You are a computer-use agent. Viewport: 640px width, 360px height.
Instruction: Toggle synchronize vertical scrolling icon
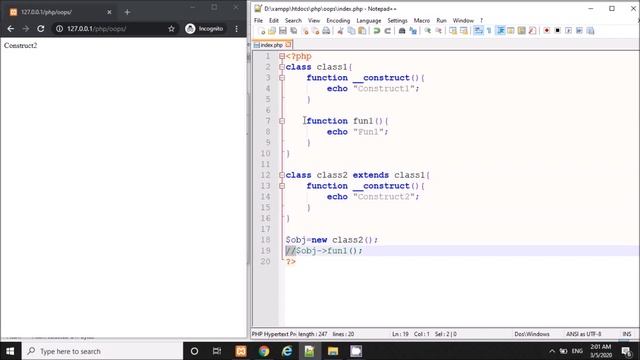(453, 31)
